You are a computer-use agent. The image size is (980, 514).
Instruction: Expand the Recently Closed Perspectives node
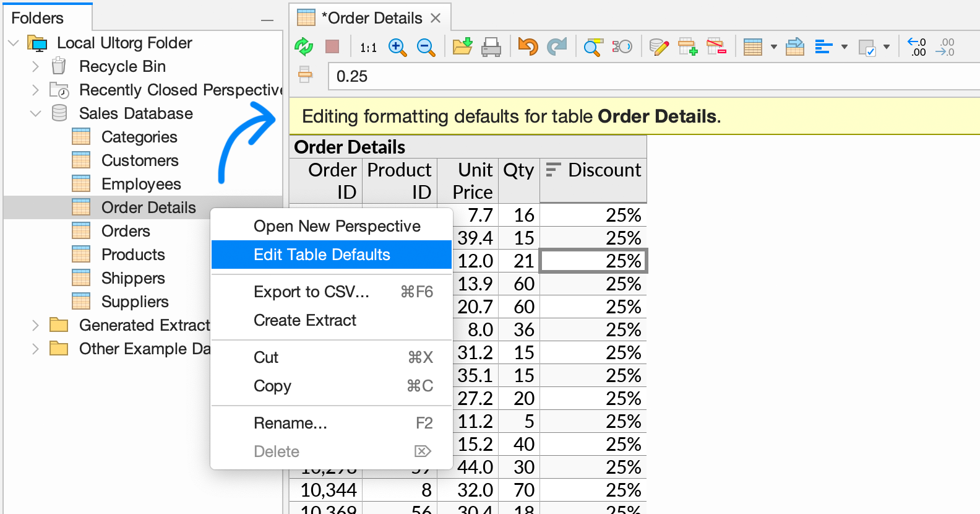click(x=35, y=90)
